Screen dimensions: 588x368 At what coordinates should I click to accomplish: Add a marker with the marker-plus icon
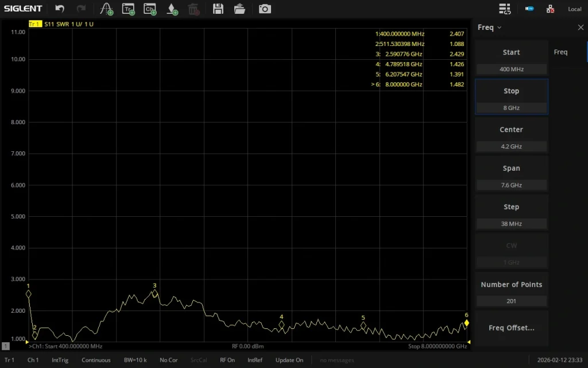[x=172, y=9]
